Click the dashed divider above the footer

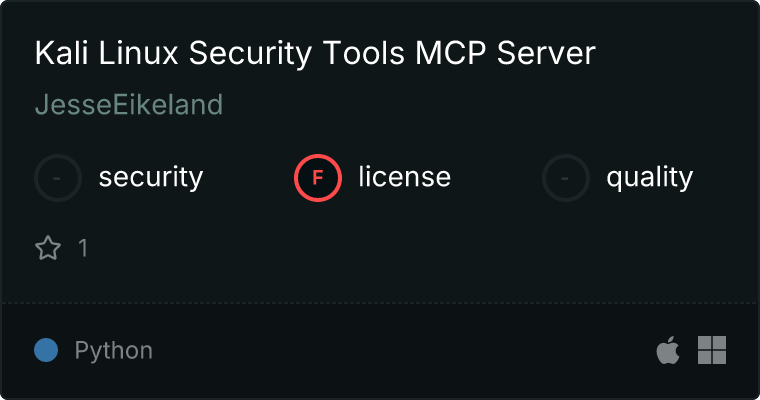click(380, 302)
